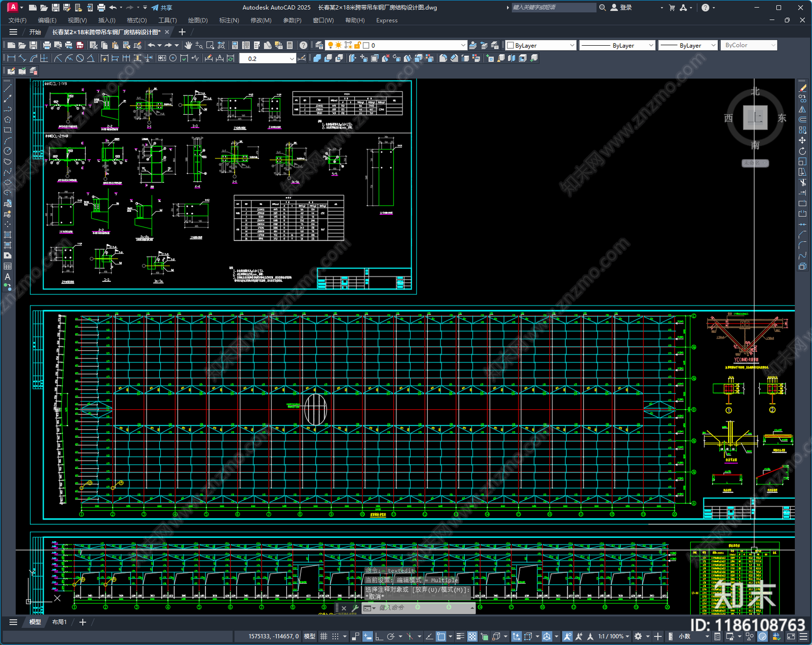The image size is (812, 645).
Task: Open the Quick Calculator tool
Action: (x=290, y=45)
